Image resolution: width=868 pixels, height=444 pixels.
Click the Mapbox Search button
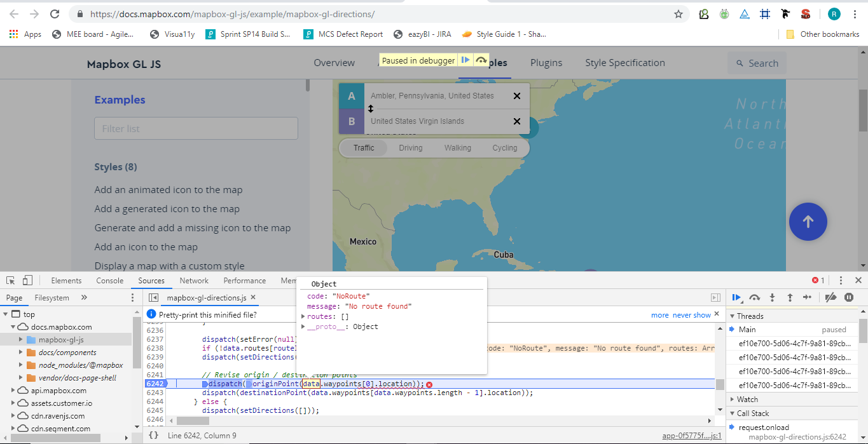pyautogui.click(x=757, y=63)
